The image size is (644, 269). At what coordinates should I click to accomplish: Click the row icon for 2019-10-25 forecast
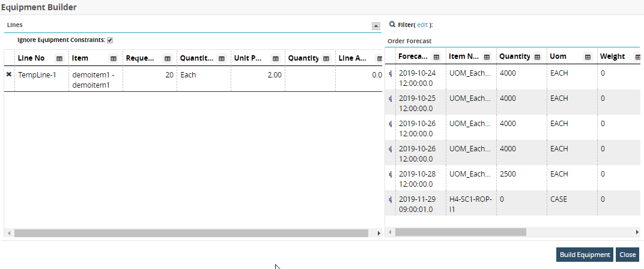390,98
